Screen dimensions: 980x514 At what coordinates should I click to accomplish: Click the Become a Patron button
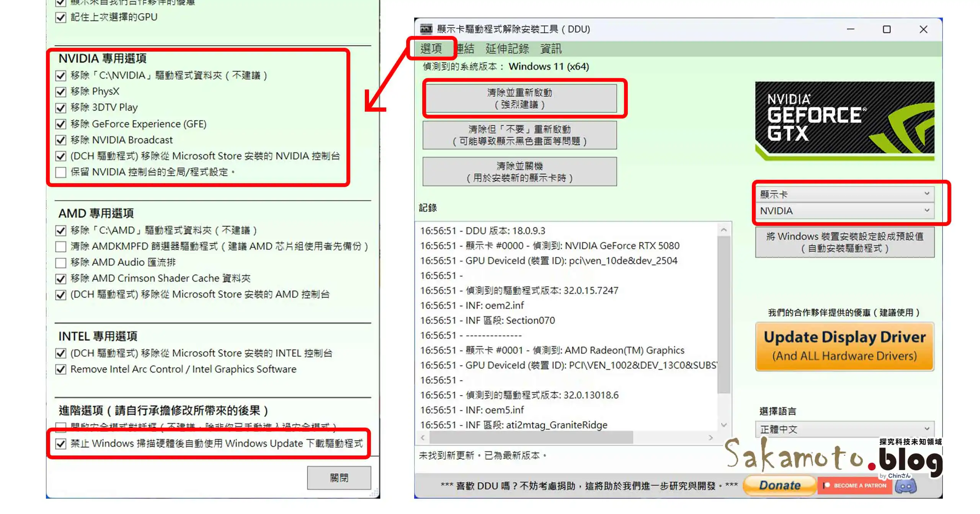coord(855,485)
